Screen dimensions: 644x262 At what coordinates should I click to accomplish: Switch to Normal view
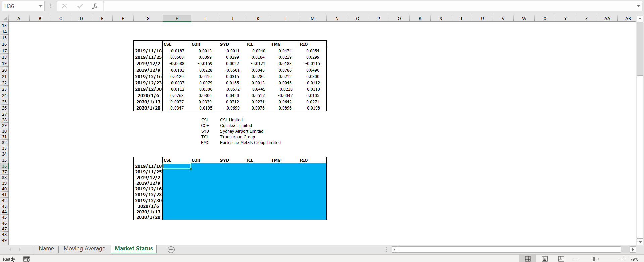point(528,259)
